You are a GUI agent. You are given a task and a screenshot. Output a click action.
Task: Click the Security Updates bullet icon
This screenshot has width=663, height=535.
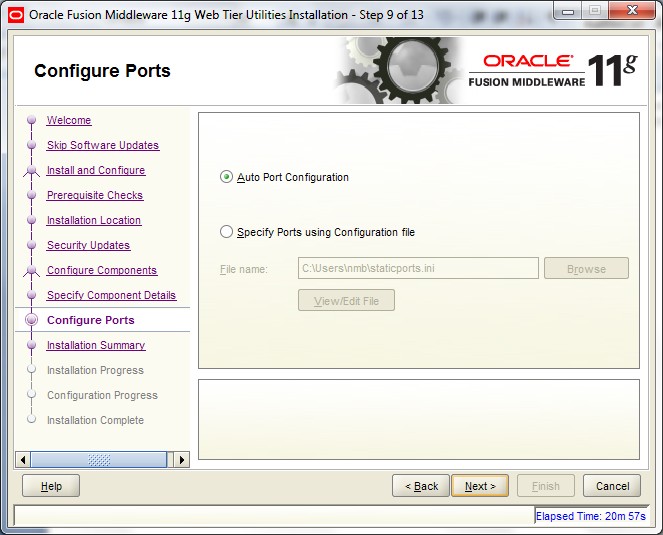point(31,244)
